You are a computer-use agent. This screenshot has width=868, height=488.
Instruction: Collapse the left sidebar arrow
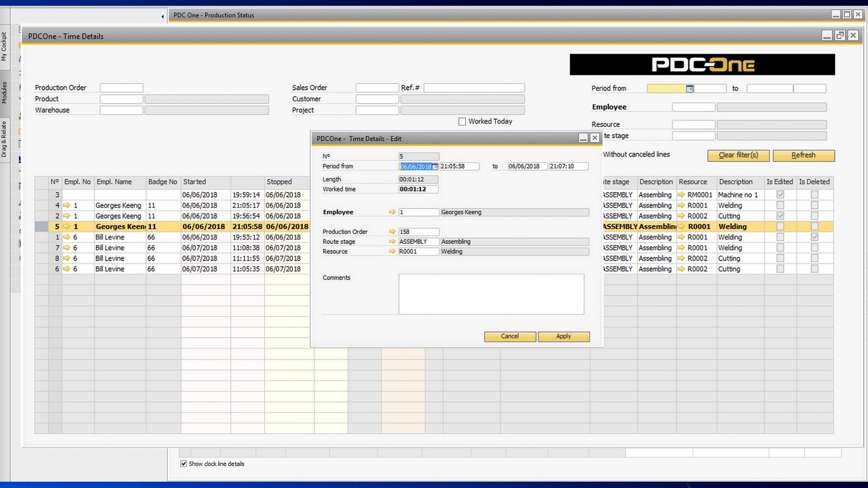[x=163, y=17]
